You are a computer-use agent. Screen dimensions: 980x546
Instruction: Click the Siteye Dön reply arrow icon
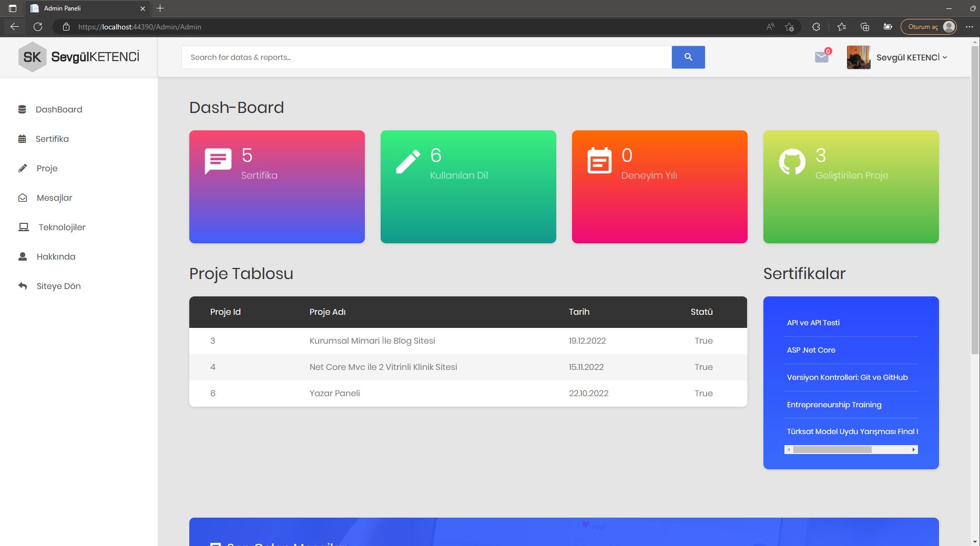pos(23,286)
